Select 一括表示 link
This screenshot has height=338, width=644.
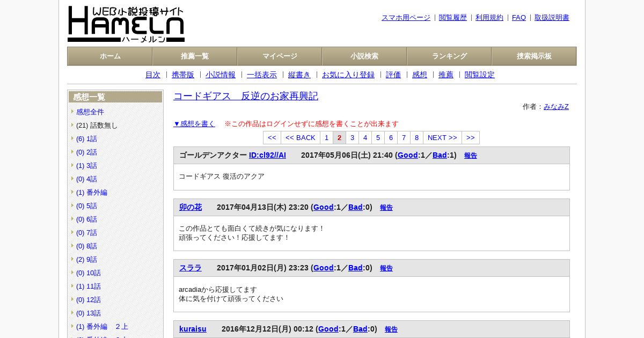(x=262, y=75)
